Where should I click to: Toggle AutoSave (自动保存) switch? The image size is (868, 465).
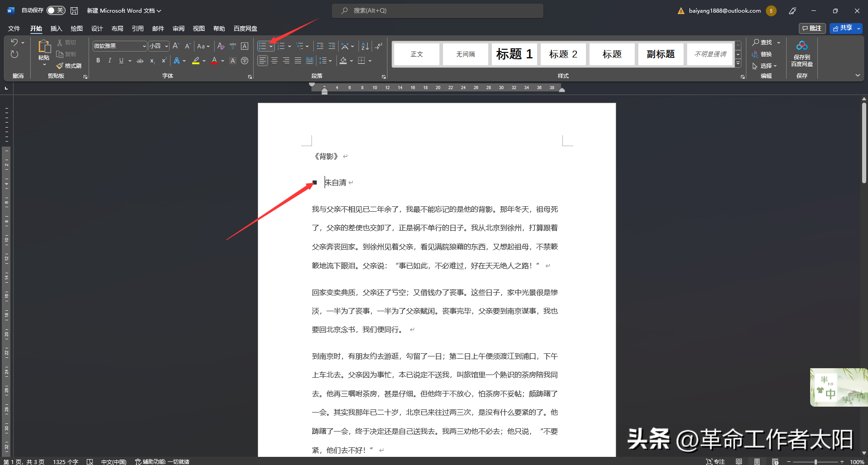(x=56, y=10)
